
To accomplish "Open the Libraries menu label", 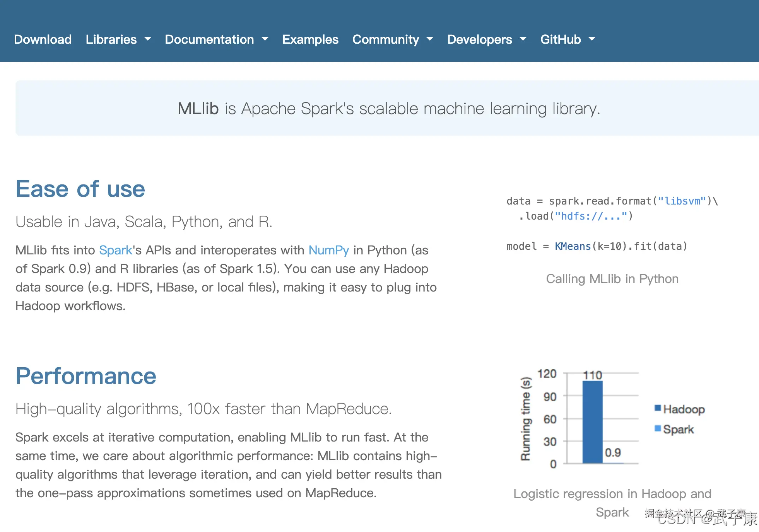I will pos(111,39).
